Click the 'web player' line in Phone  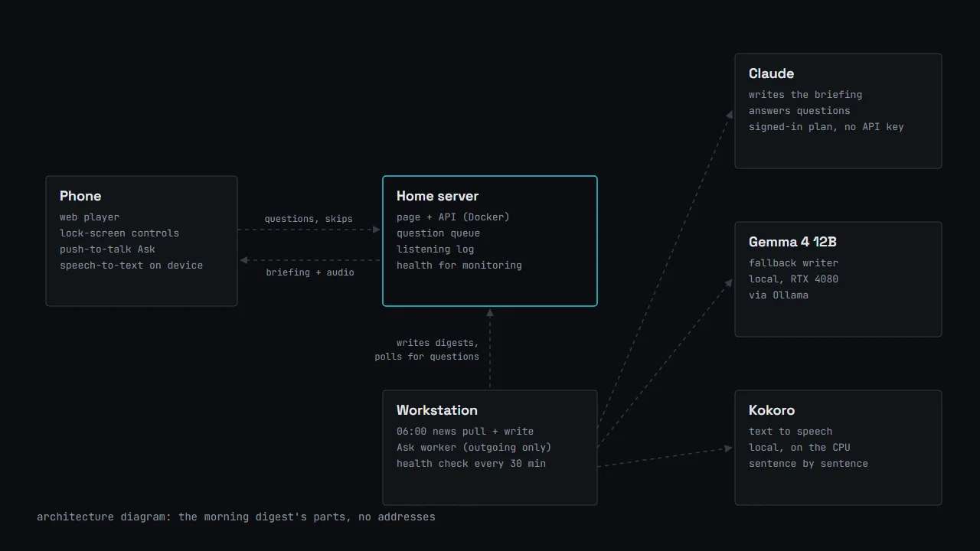pyautogui.click(x=90, y=217)
